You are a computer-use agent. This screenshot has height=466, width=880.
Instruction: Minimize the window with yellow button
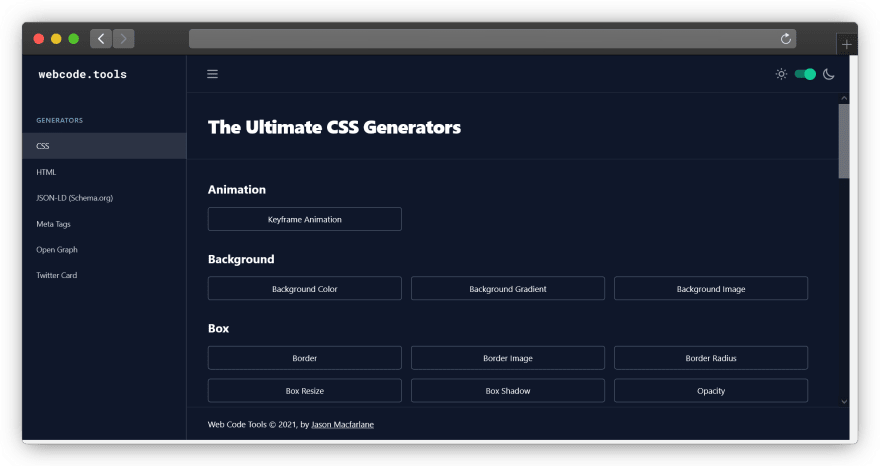56,39
